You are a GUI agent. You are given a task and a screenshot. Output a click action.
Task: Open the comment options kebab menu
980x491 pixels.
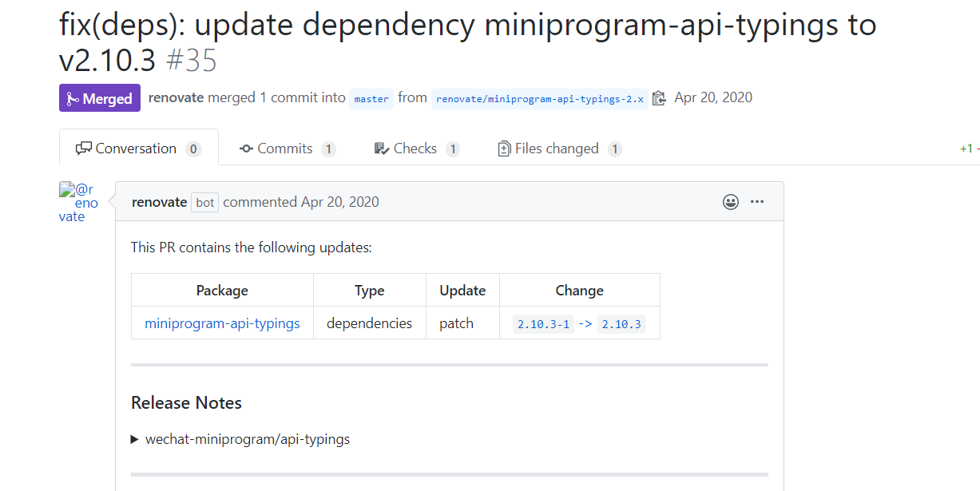(757, 202)
